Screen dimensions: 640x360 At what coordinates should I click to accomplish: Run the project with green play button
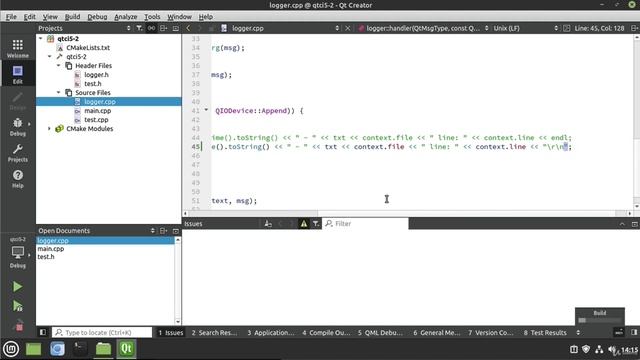click(x=18, y=287)
